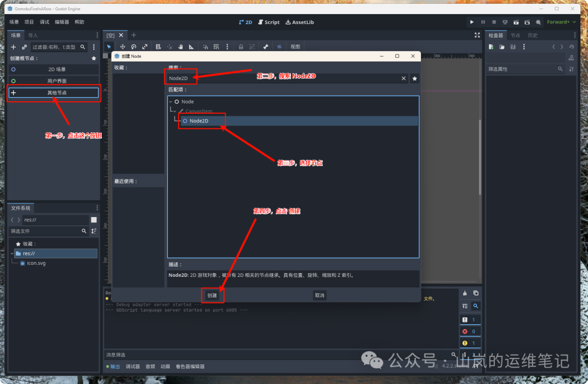Click the 创建 button in Create Node dialog
Viewport: 588px width, 384px height.
pos(212,295)
